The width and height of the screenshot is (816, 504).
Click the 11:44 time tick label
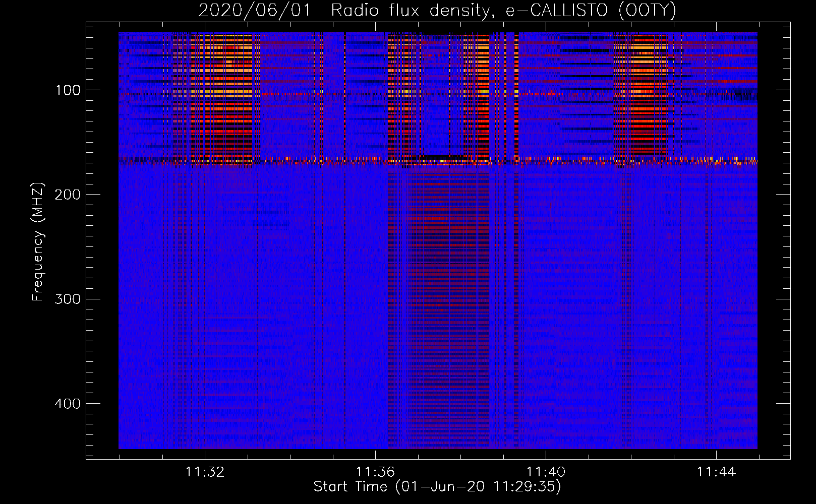pos(716,472)
